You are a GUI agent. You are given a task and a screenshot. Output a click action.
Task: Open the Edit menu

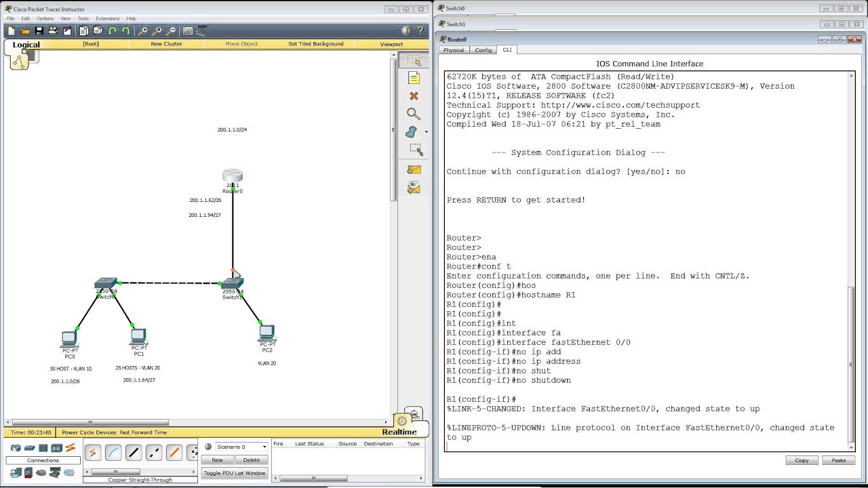coord(25,18)
